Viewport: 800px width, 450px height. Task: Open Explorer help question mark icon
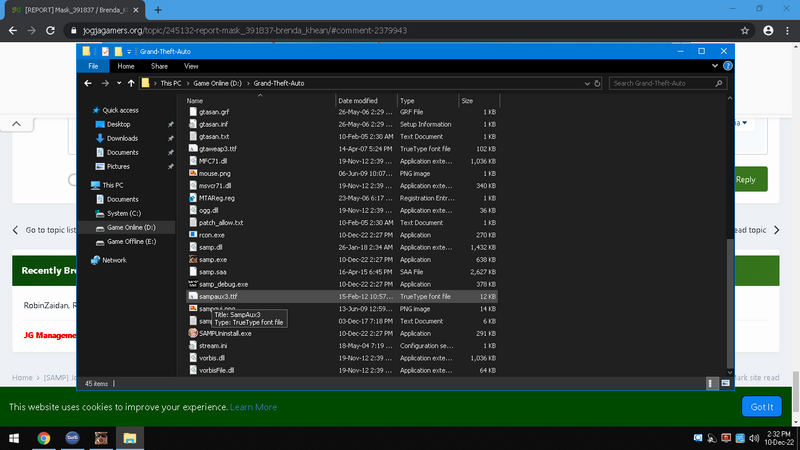(x=728, y=66)
